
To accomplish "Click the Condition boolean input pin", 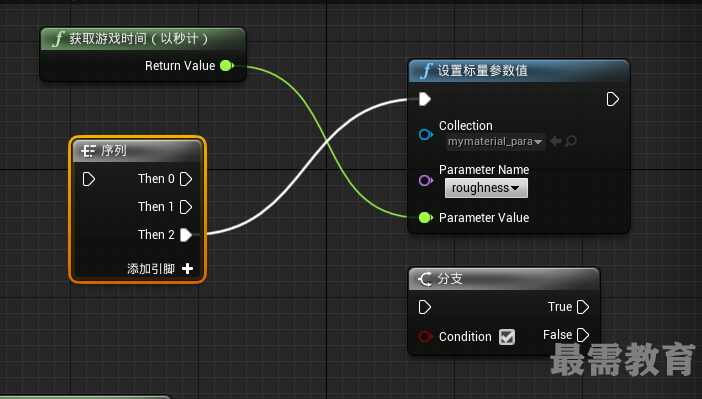I will pyautogui.click(x=426, y=336).
